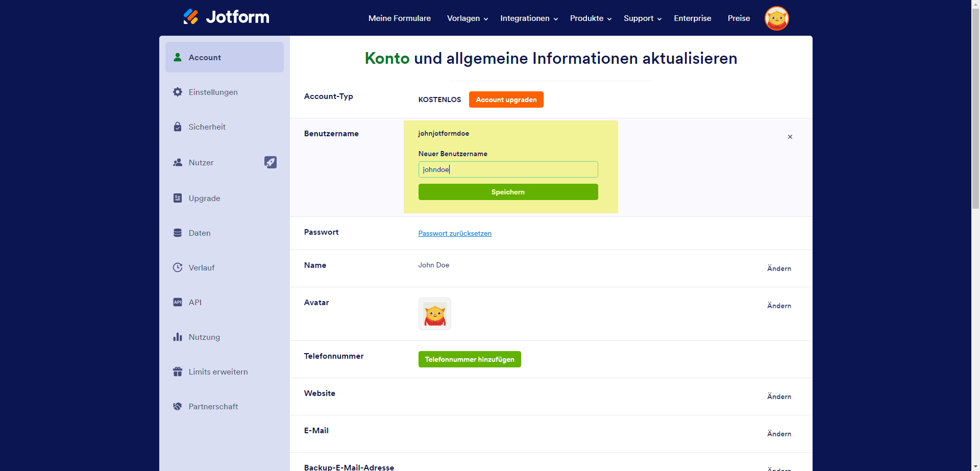Open the Partnerschaft label in sidebar
Viewport: 980px width, 471px height.
pos(213,407)
